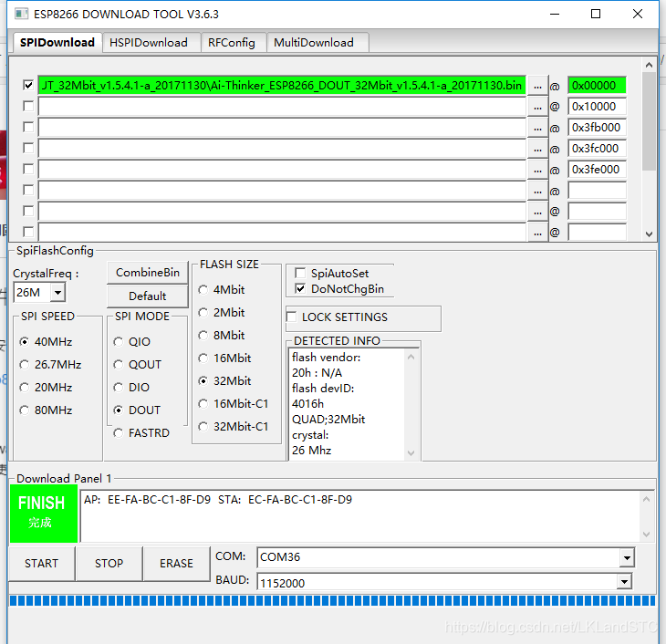Uncheck the Ai-Thinker firmware bin row checkbox
This screenshot has height=644, width=666.
pos(28,85)
